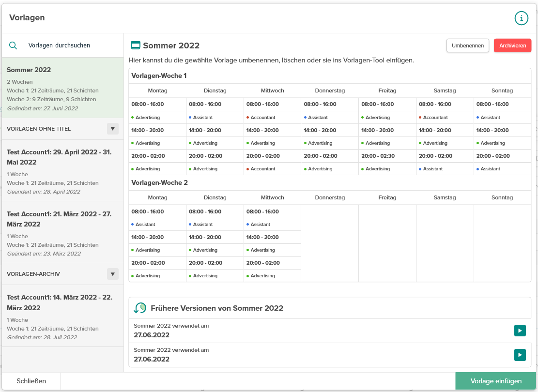
Task: Click the history clock icon by Frühere Versionen
Action: (x=140, y=308)
